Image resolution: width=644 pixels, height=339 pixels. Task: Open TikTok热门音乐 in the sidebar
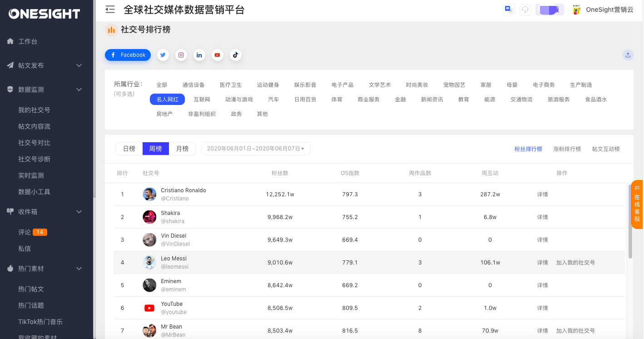40,322
